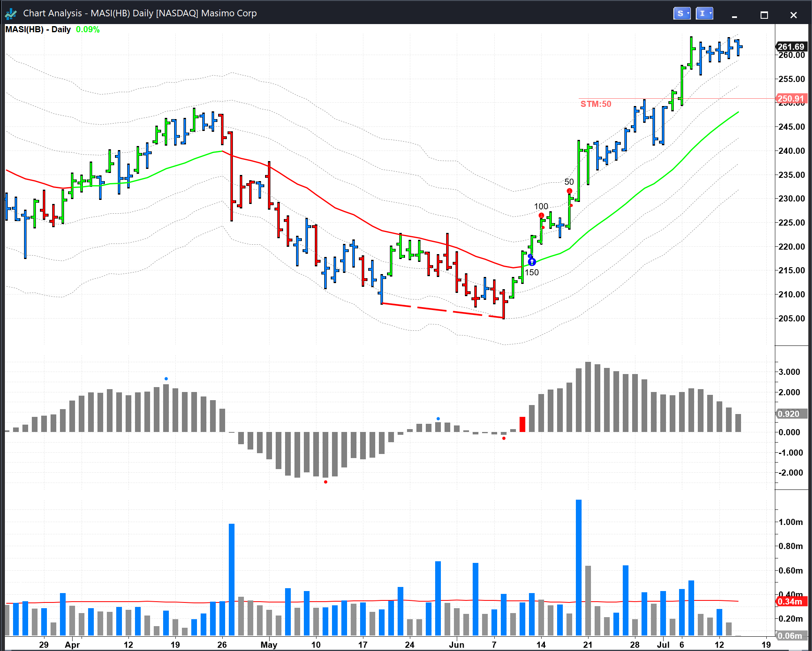
Task: Click the red dot below May oscillator trough
Action: (x=325, y=482)
